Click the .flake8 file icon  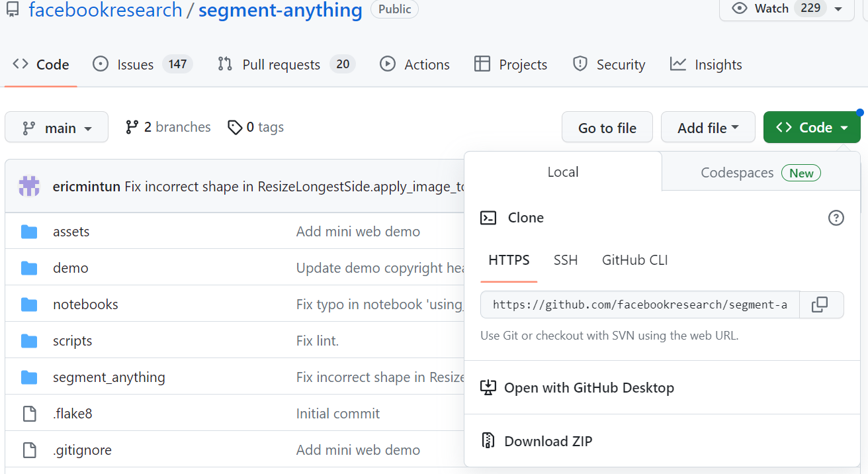29,414
